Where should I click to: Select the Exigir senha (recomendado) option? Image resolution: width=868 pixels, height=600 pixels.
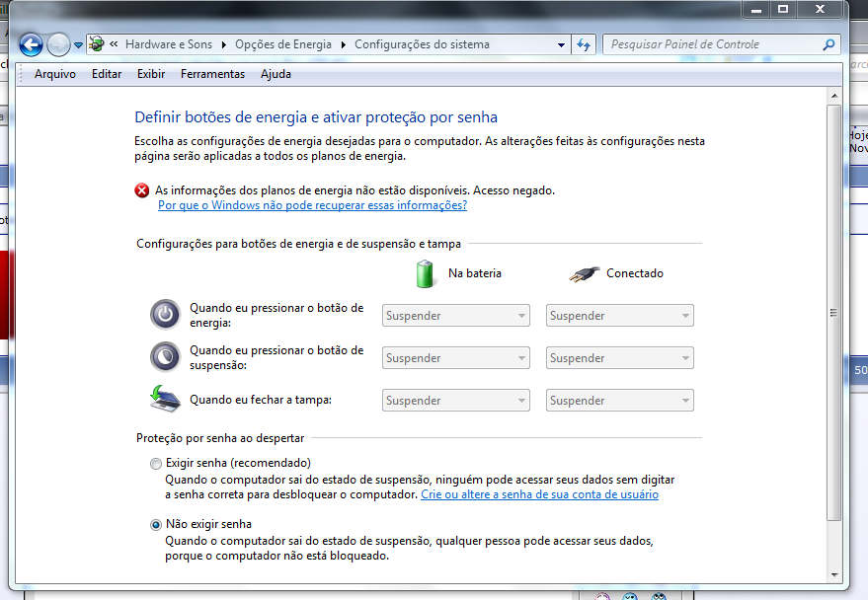click(156, 463)
